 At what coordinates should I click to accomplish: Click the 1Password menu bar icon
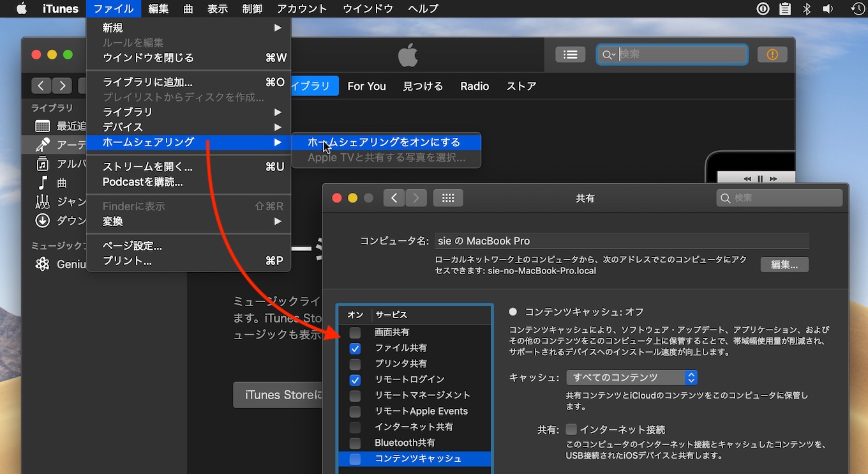tap(763, 8)
